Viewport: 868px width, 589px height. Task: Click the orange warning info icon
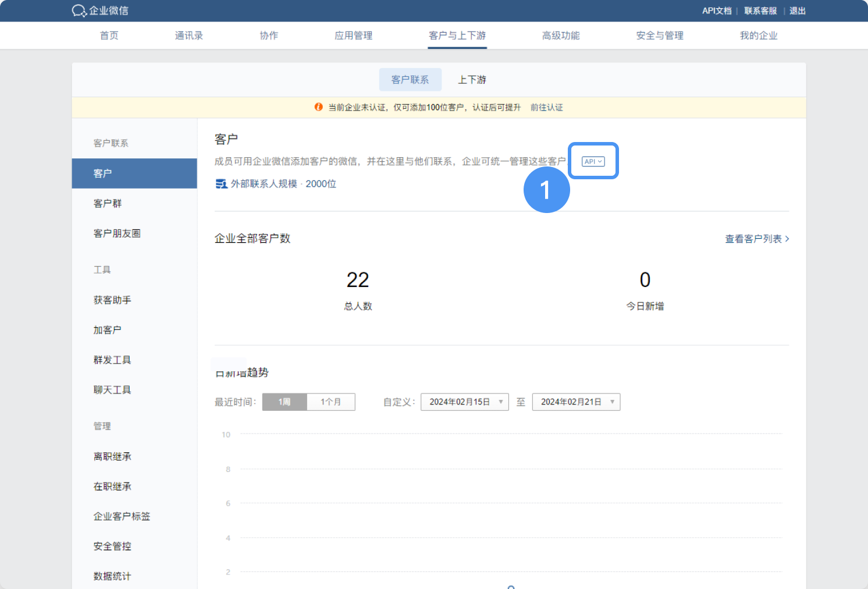(318, 107)
